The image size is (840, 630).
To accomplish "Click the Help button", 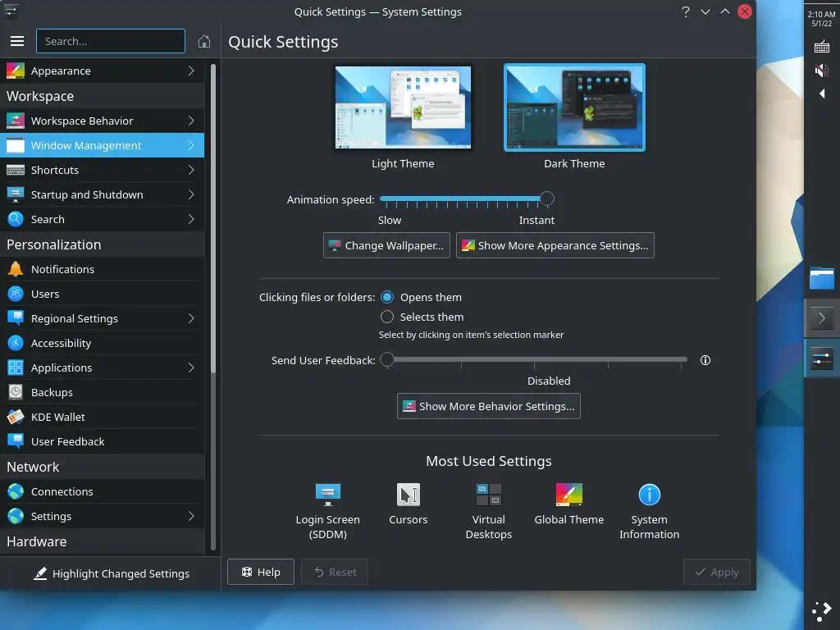I will click(x=260, y=572).
